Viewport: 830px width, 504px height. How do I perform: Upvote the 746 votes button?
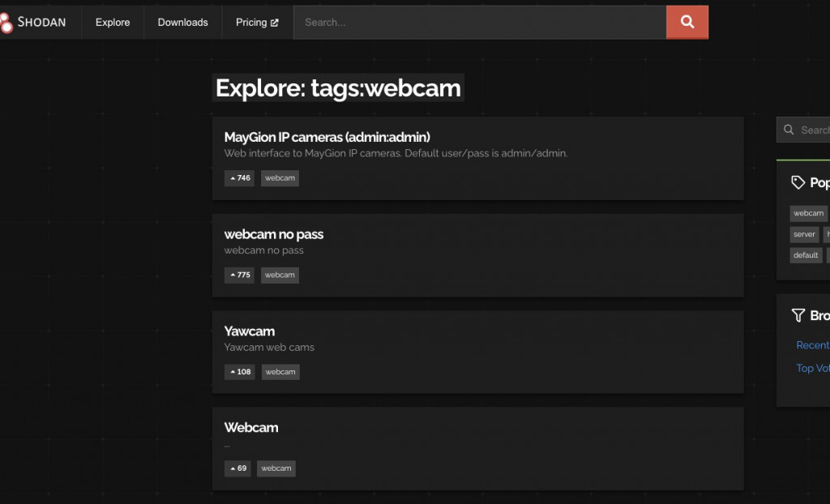point(239,178)
